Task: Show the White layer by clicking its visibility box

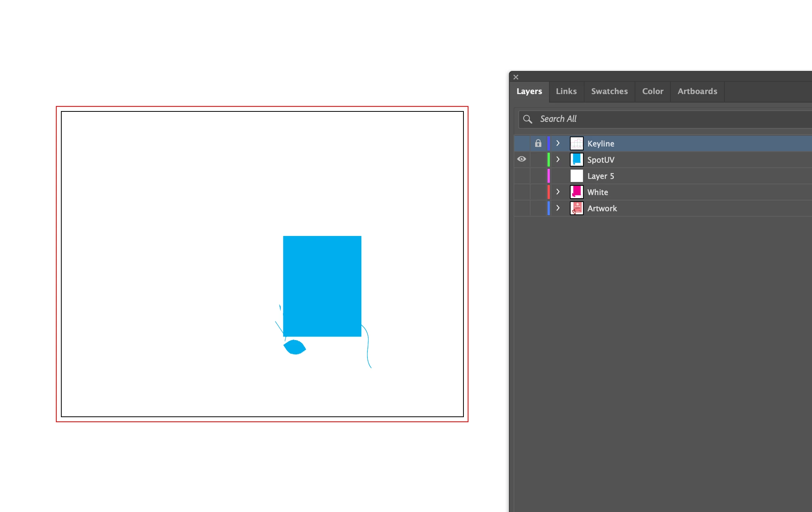Action: (x=522, y=192)
